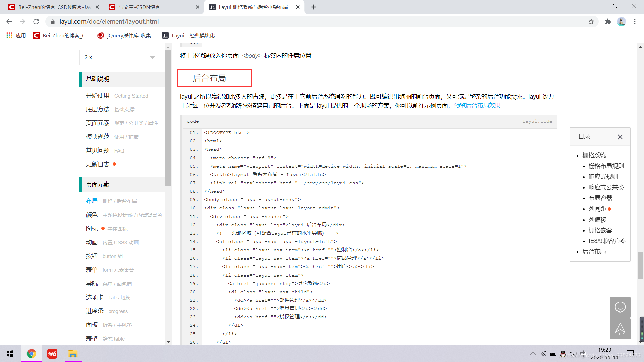
Task: Jump to 列间距 in contents
Action: point(597,209)
